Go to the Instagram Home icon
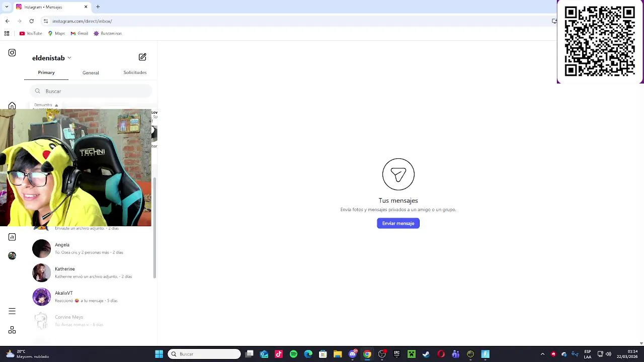The height and width of the screenshot is (362, 644). coord(12,106)
